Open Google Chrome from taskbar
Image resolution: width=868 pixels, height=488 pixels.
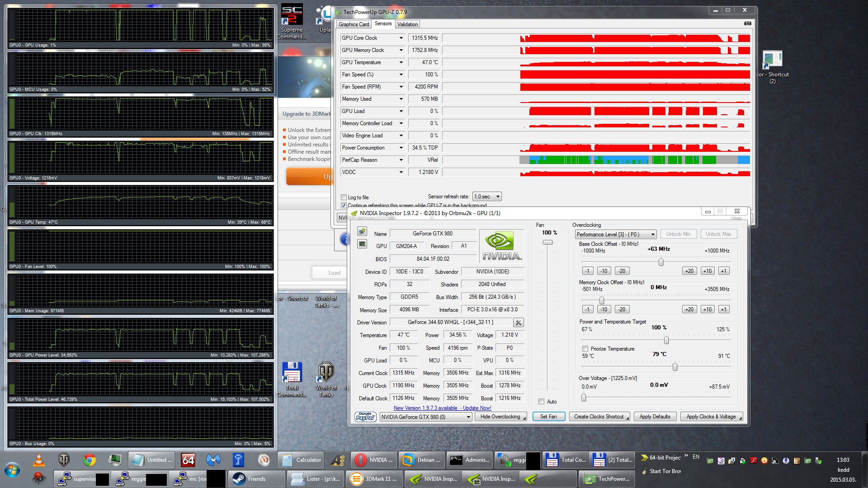point(89,460)
